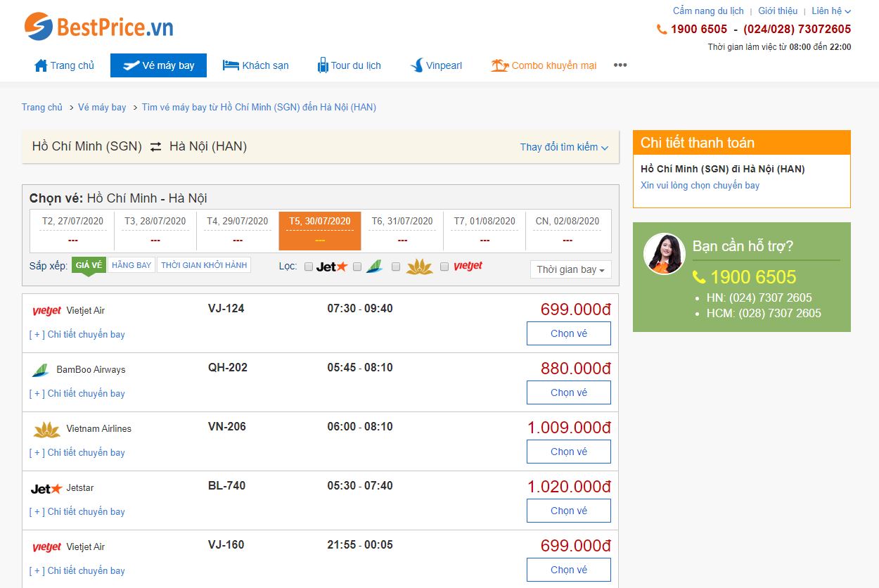Select date tab T2, 27/07/2020
The width and height of the screenshot is (879, 588).
pyautogui.click(x=72, y=230)
